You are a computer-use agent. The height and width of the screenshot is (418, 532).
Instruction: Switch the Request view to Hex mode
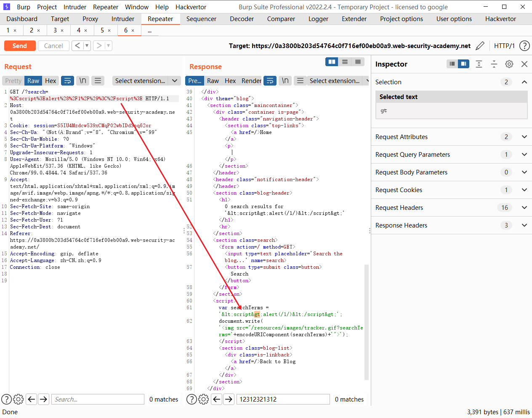[50, 80]
